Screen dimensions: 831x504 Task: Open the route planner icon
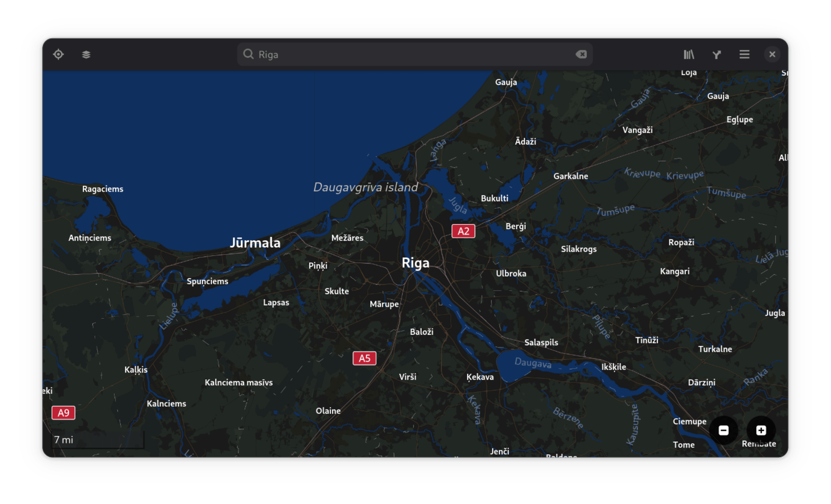pos(716,55)
